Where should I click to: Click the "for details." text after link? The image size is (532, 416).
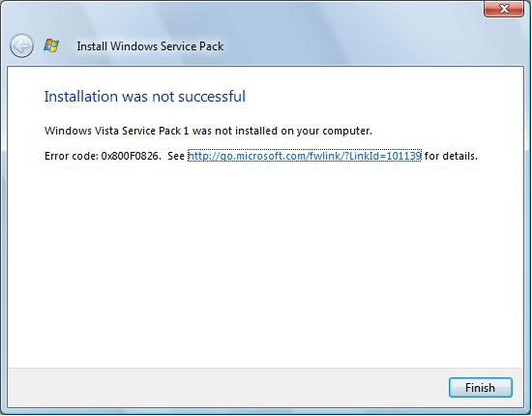pos(451,156)
